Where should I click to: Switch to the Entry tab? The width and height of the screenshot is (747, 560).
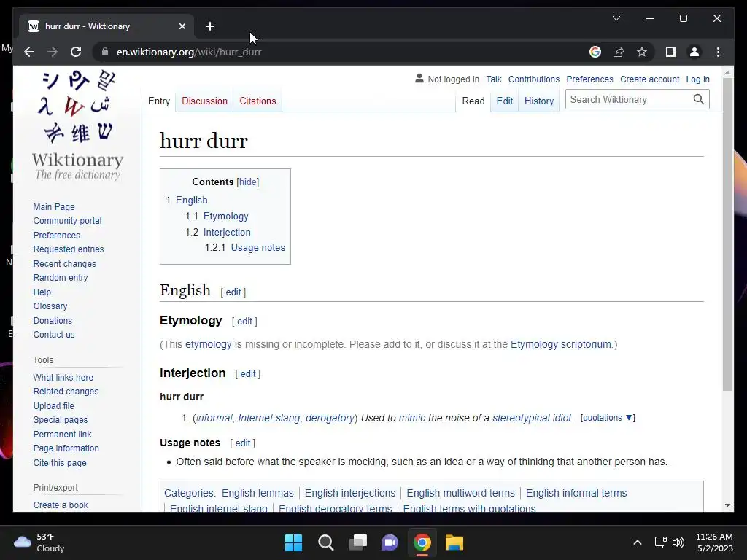[x=158, y=101]
